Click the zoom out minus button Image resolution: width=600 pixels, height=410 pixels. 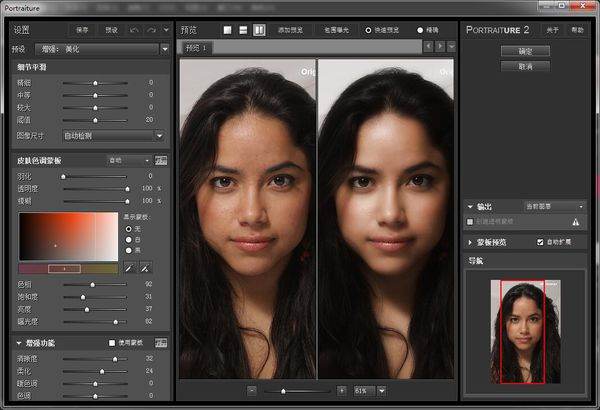pos(252,390)
